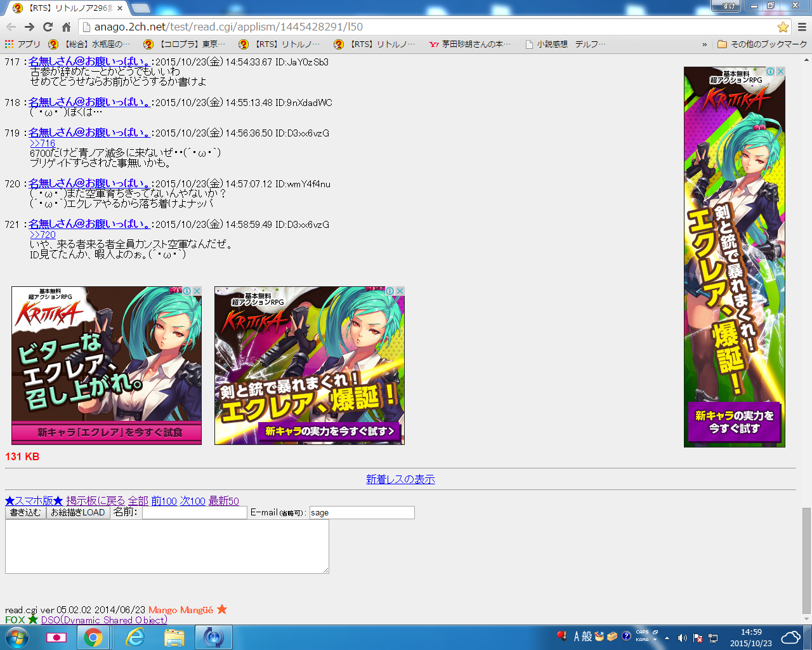The height and width of the screenshot is (650, 812).
Task: Close the 【RTS】リトルノア296 tab
Action: point(119,8)
